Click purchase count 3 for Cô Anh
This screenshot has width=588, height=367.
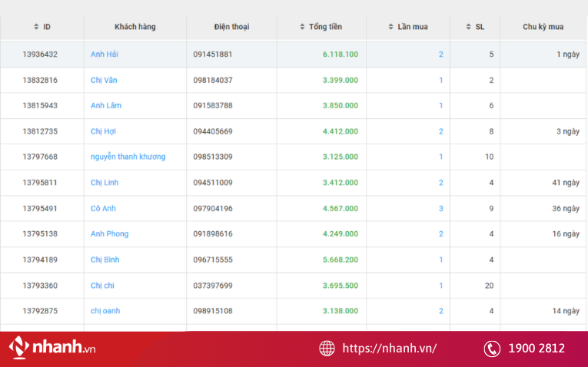click(441, 209)
